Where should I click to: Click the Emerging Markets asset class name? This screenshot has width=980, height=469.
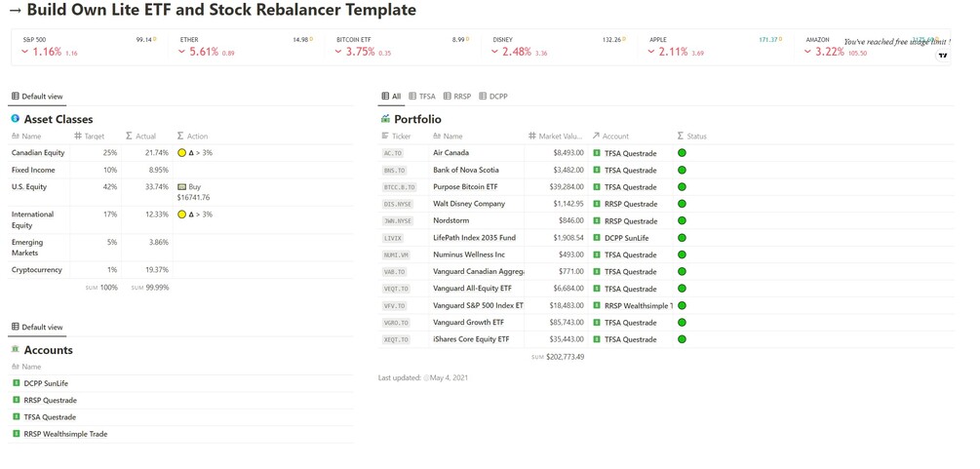tap(27, 247)
